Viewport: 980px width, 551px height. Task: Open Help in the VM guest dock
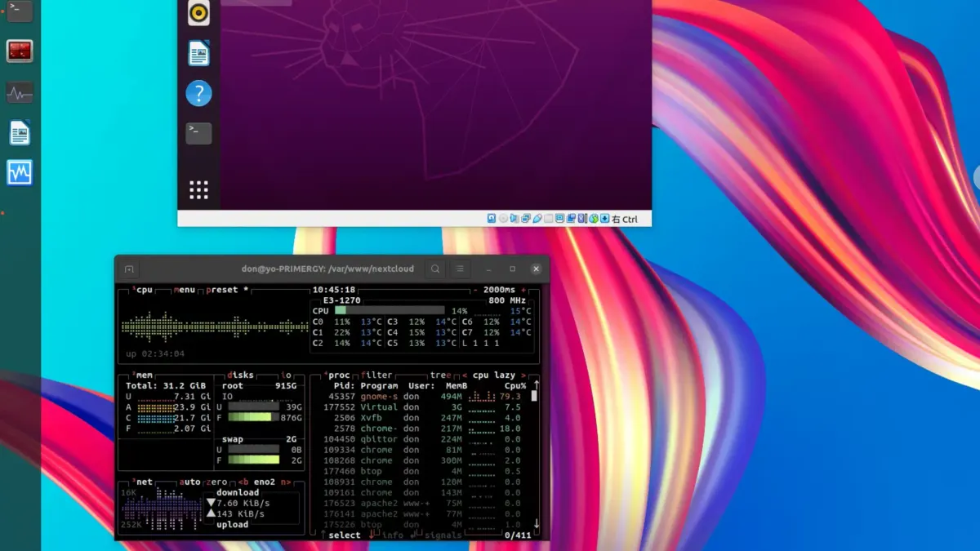pyautogui.click(x=199, y=94)
